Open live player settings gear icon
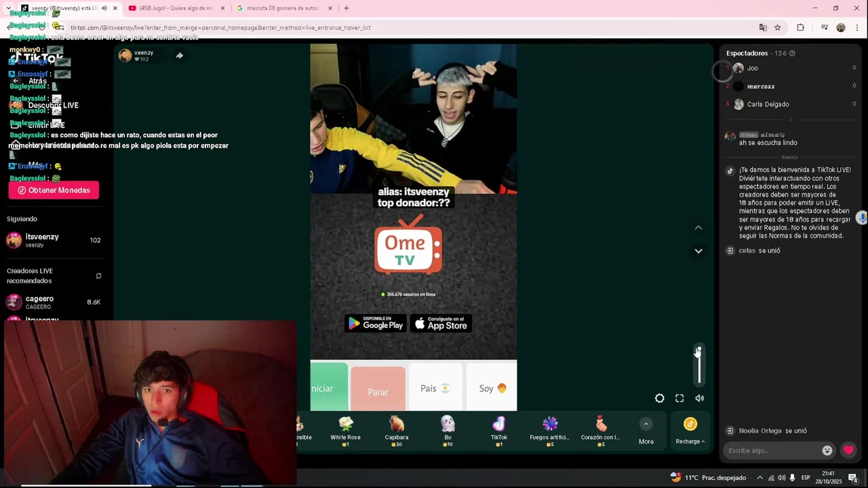The width and height of the screenshot is (868, 488). pos(659,399)
